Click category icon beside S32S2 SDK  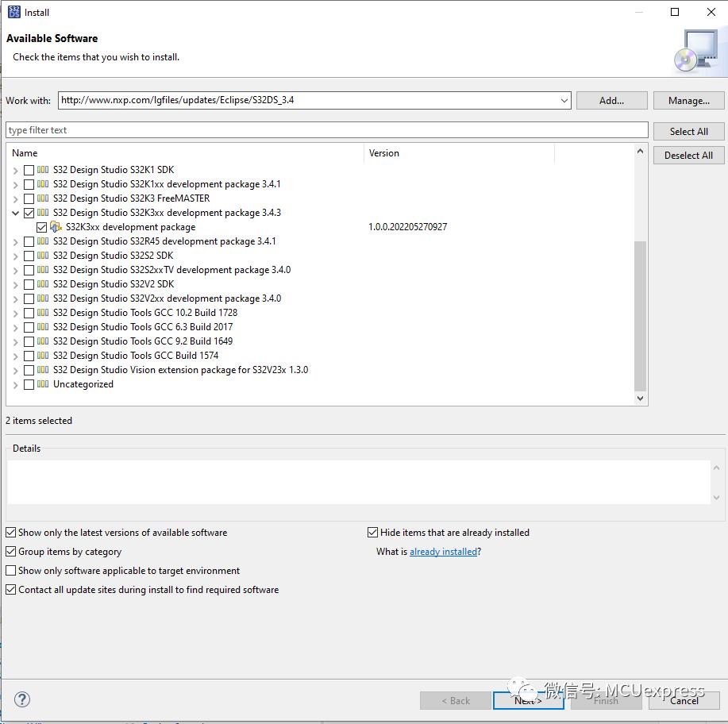[43, 256]
